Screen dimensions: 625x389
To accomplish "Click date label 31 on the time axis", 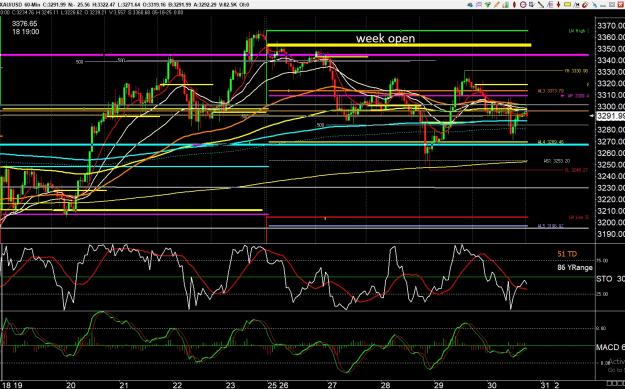I will 545,385.
